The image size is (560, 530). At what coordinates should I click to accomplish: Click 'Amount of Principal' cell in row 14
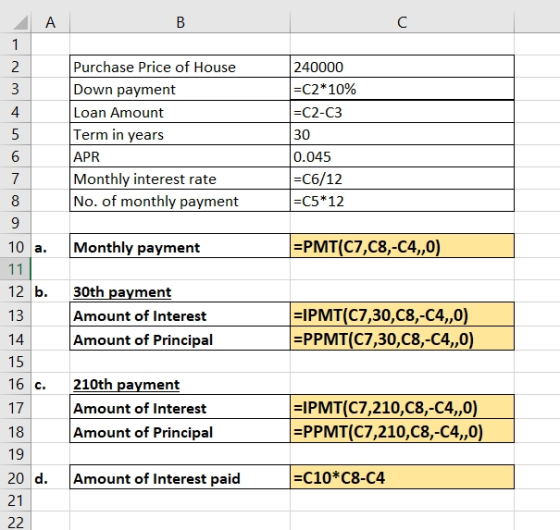point(180,339)
